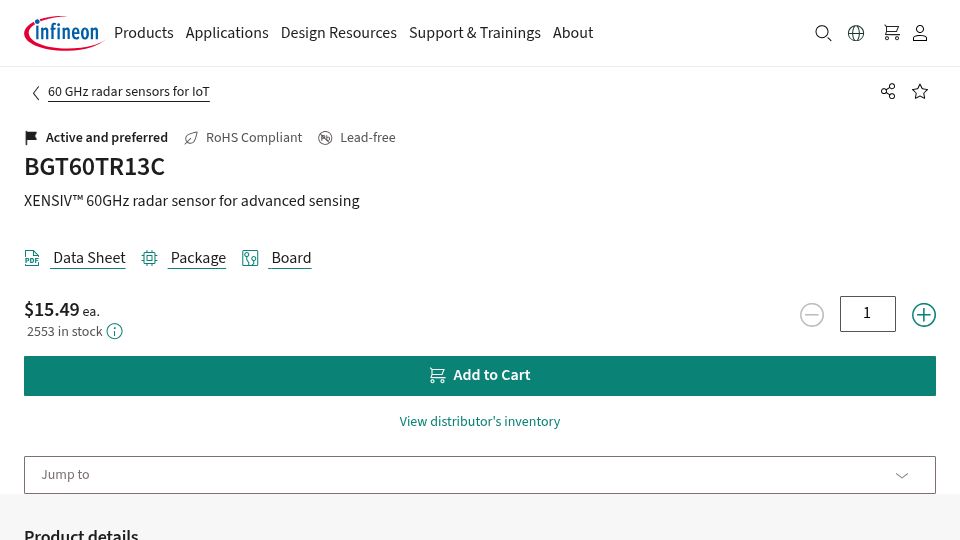Open the Package link

point(198,258)
